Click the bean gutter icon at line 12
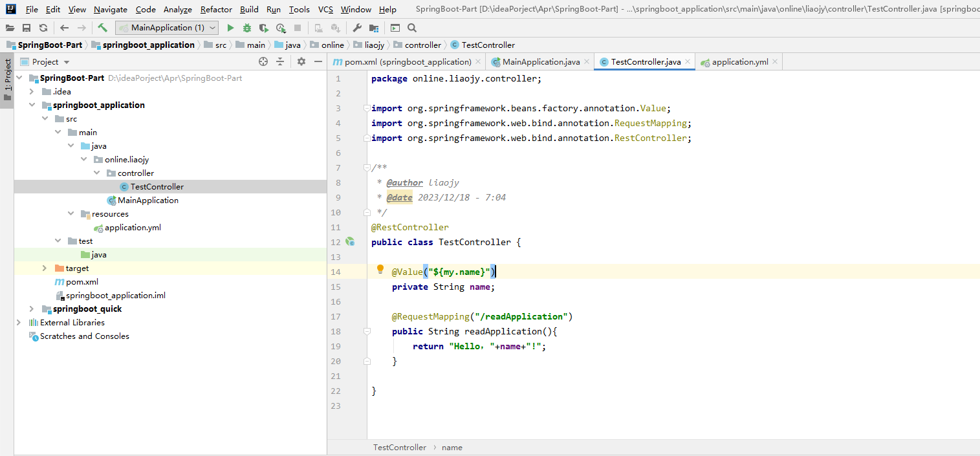 pyautogui.click(x=350, y=242)
